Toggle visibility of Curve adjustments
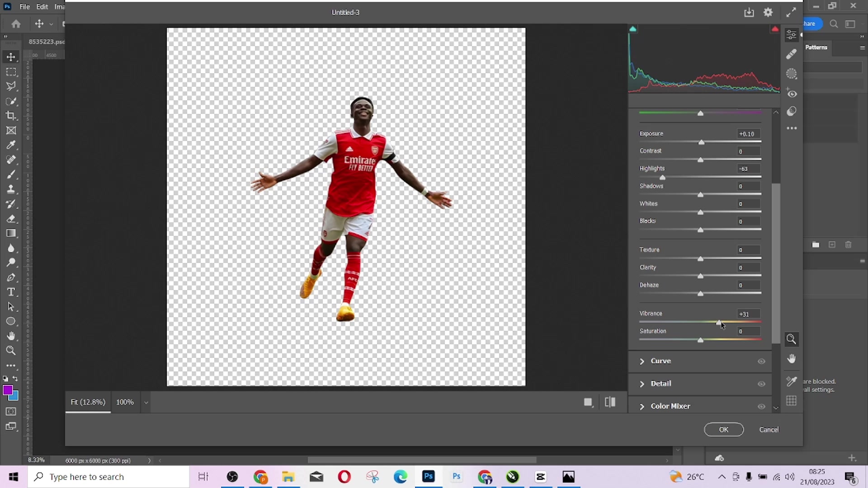Viewport: 868px width, 488px height. click(761, 361)
